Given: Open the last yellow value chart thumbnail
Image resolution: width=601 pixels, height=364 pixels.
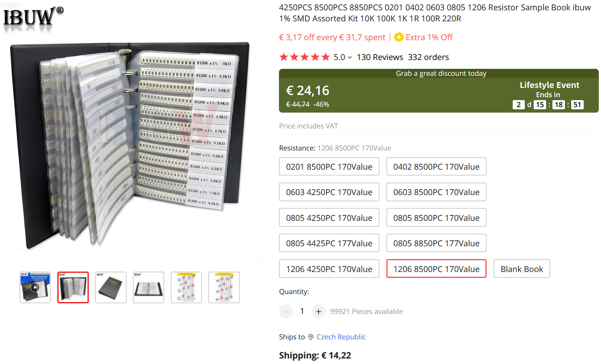Looking at the screenshot, I should pos(224,287).
